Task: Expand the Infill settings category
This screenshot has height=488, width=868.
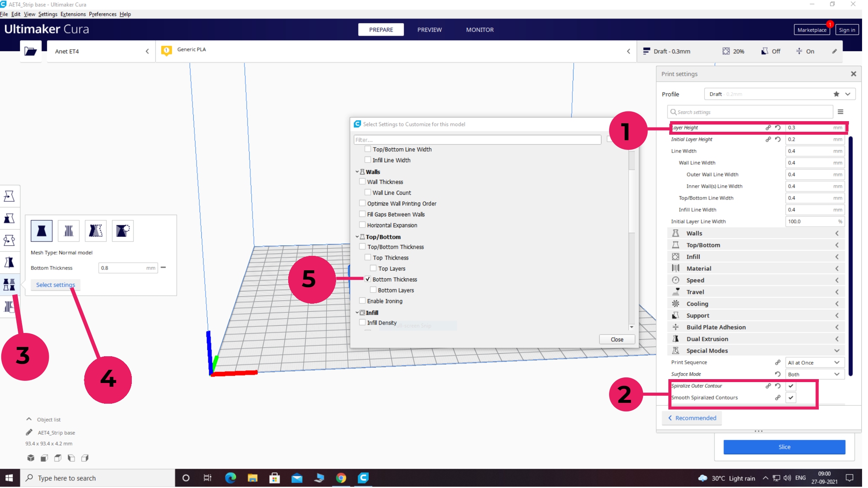Action: (756, 257)
